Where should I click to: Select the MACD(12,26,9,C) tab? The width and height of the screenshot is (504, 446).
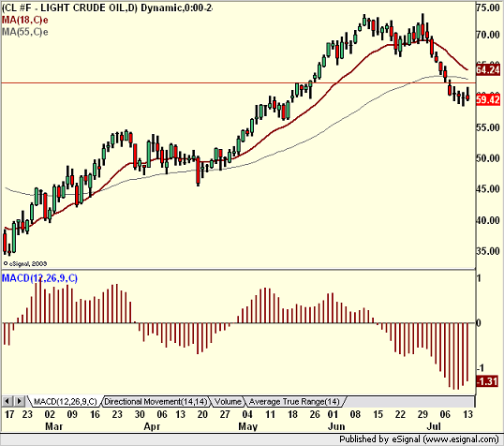[x=65, y=402]
